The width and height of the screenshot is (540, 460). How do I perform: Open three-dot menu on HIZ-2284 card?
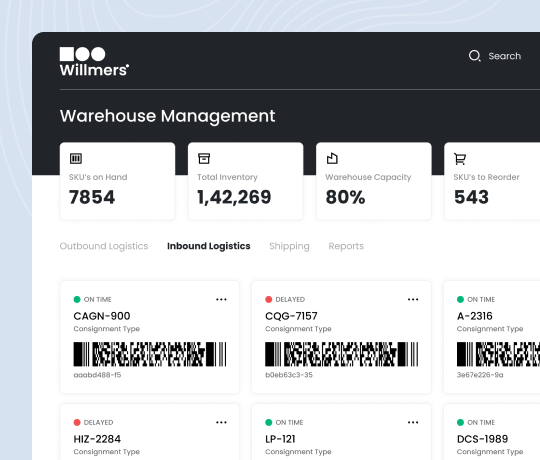tap(221, 422)
